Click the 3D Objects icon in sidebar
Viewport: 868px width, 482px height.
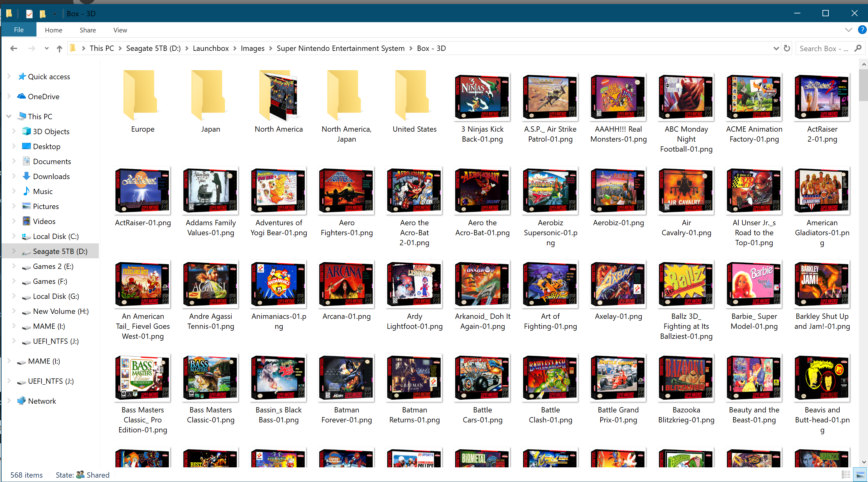(26, 131)
